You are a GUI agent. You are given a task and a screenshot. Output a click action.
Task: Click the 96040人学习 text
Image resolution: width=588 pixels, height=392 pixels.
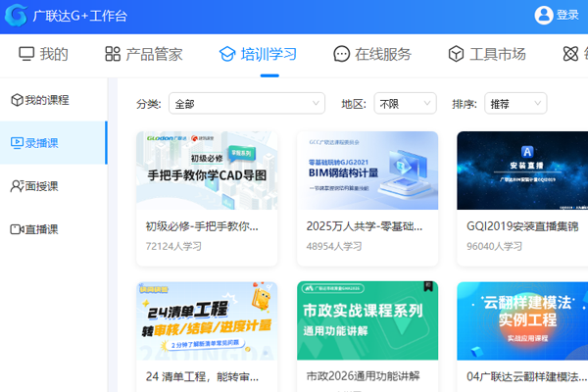494,246
